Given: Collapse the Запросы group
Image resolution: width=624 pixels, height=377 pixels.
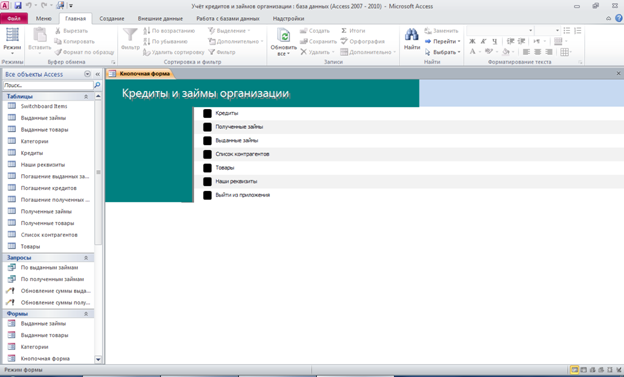Looking at the screenshot, I should (86, 258).
